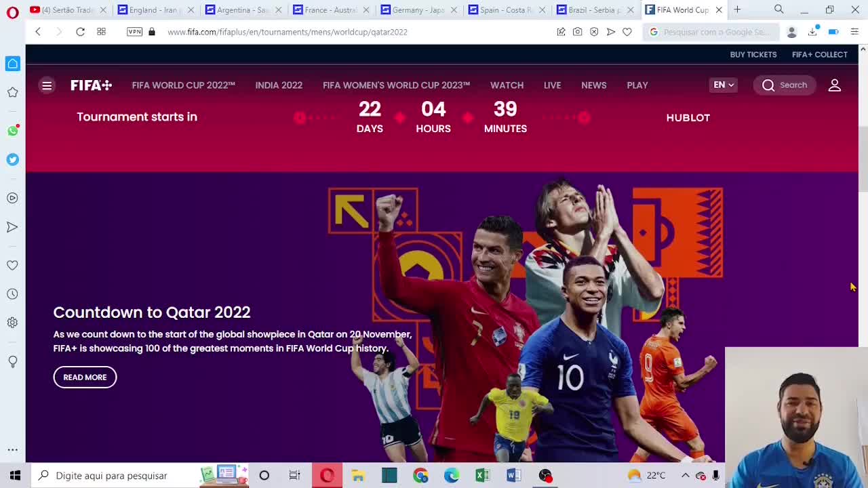868x488 pixels.
Task: Open the News menu item
Action: tap(593, 85)
